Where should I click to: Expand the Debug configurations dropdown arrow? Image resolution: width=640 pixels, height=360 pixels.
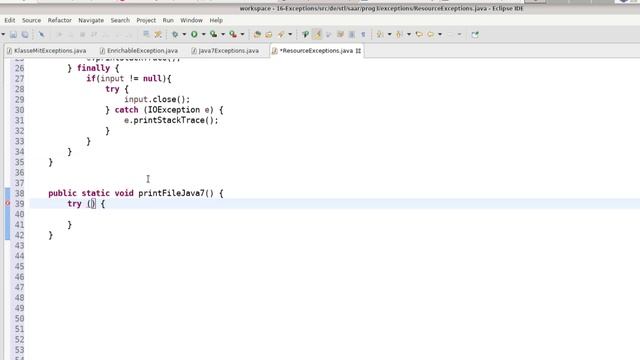pos(184,35)
